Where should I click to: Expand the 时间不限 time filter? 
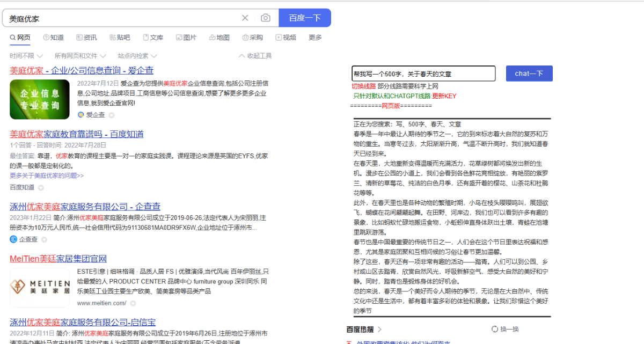click(x=26, y=56)
